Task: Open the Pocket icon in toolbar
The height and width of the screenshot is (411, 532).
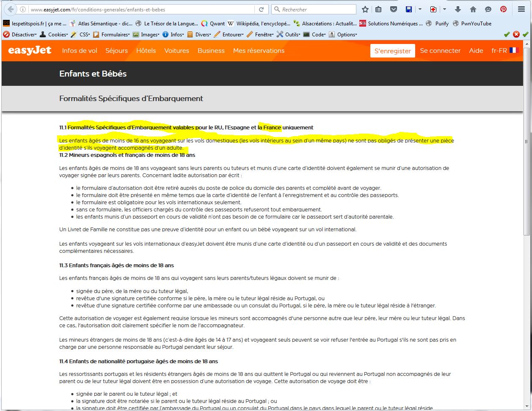Action: (x=394, y=9)
